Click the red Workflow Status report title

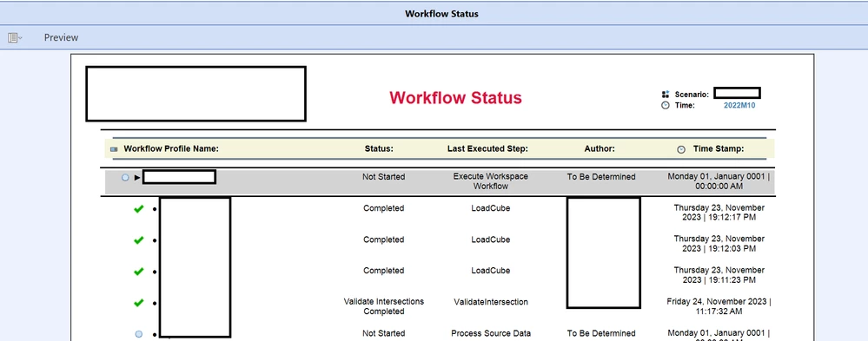click(x=455, y=98)
